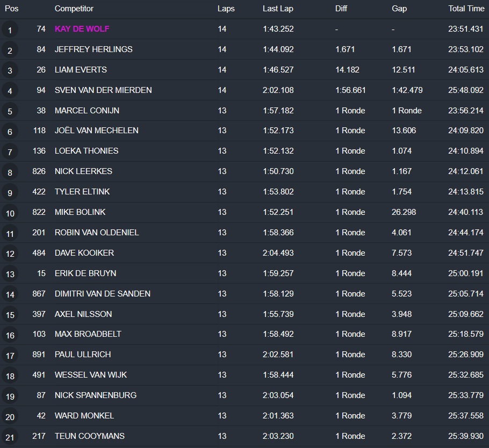This screenshot has height=448, width=489.
Task: Click the Total Time column header
Action: click(466, 9)
